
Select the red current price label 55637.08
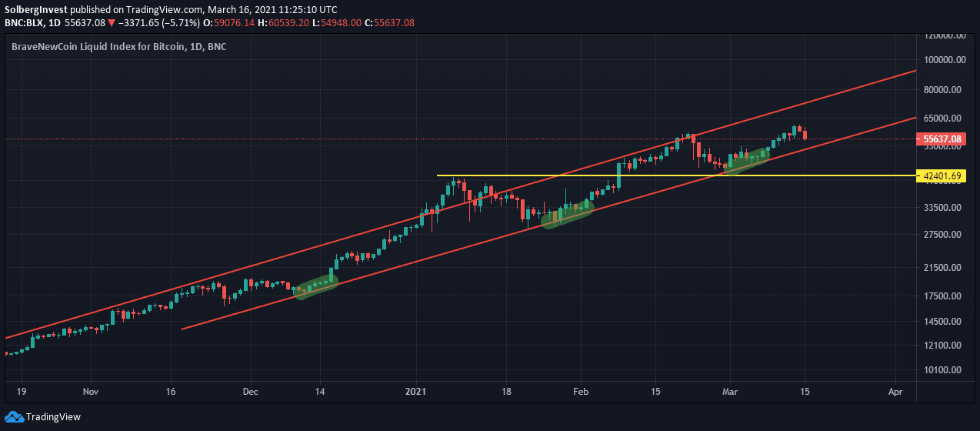(x=941, y=139)
